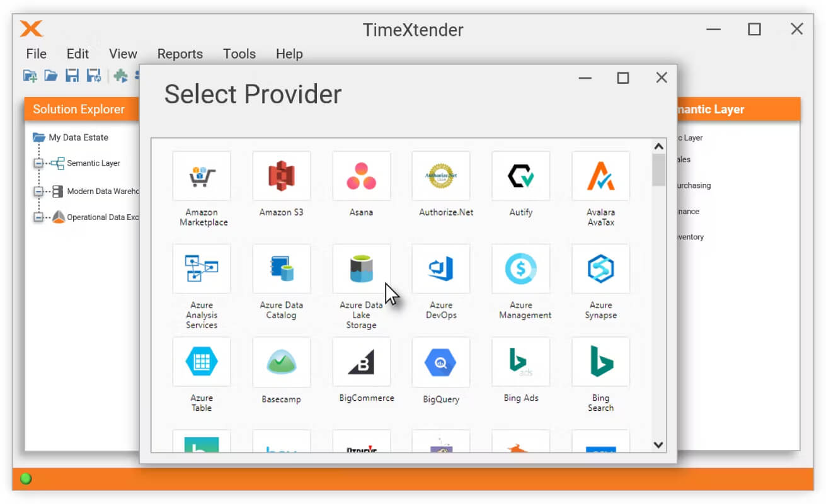826x504 pixels.
Task: Minimize the Select Provider dialog
Action: tap(585, 77)
